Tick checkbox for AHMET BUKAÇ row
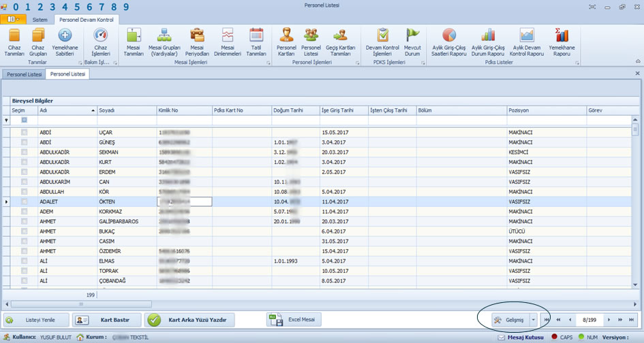This screenshot has height=343, width=644. [25, 231]
